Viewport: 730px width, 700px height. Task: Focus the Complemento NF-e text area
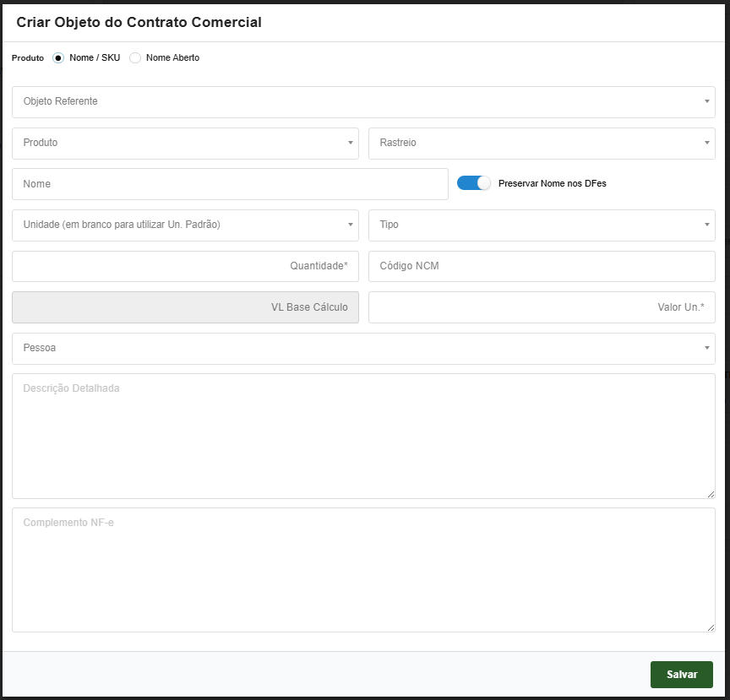point(363,570)
